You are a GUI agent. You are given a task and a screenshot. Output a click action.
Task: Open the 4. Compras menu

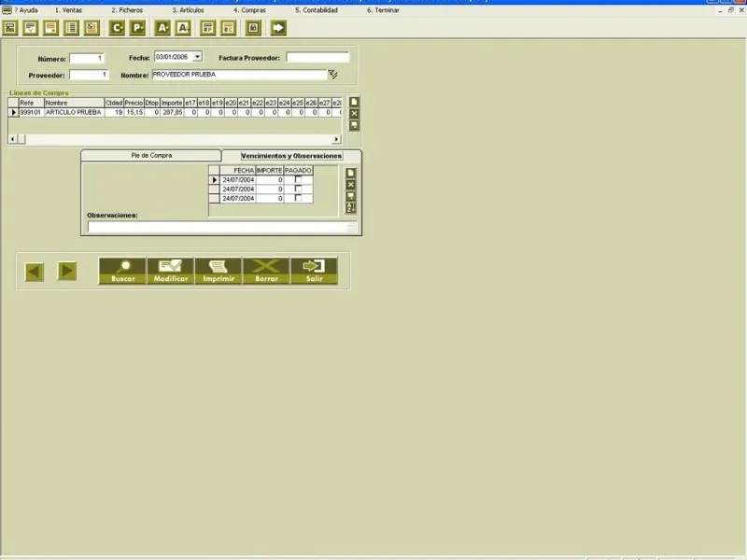(x=249, y=10)
